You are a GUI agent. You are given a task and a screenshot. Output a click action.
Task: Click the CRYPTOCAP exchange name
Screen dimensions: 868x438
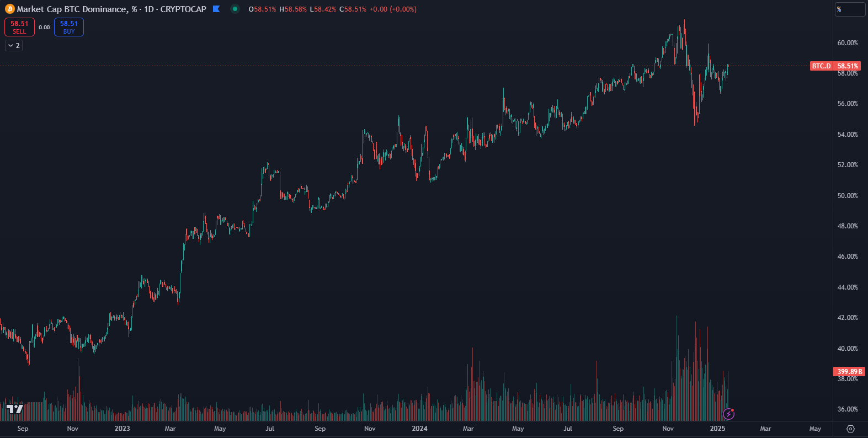pyautogui.click(x=183, y=9)
